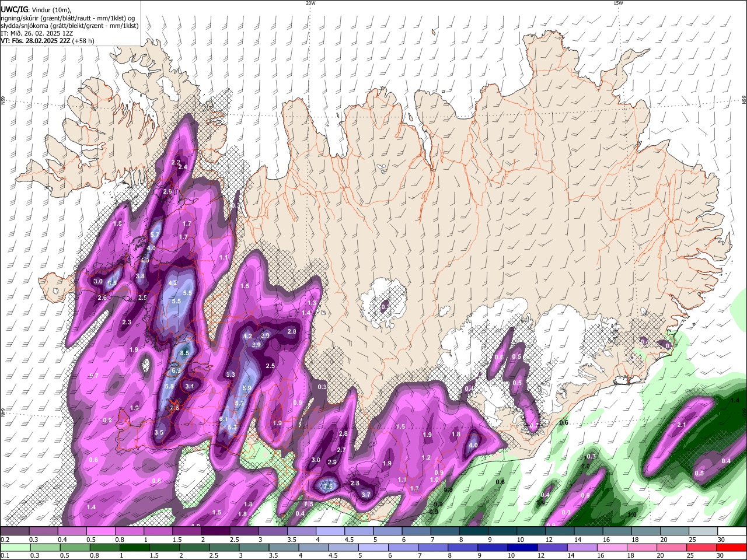Click the 'slydda/snjókoma' legend description line
This screenshot has height=560, width=747.
[x=69, y=26]
